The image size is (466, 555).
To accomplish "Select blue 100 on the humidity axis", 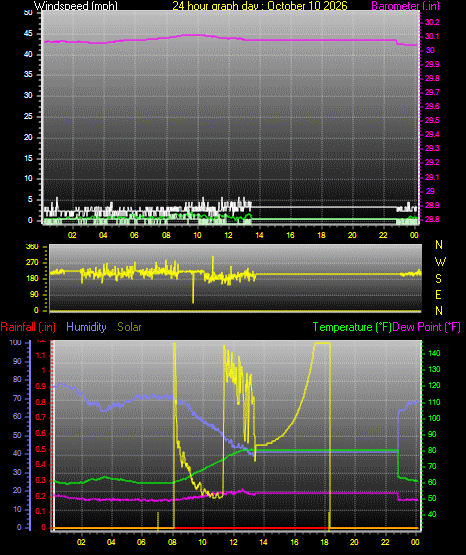I will click(16, 342).
